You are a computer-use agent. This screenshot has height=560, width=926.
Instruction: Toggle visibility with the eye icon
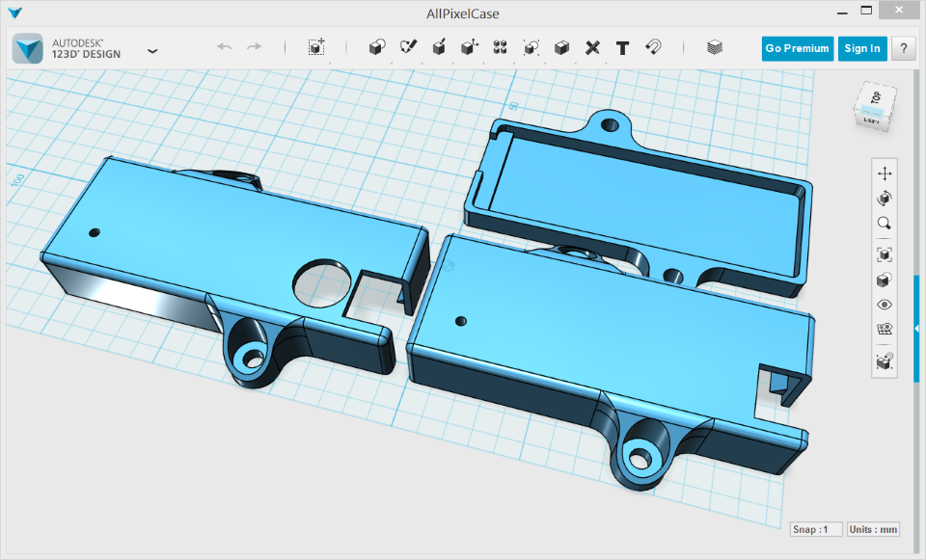(885, 304)
